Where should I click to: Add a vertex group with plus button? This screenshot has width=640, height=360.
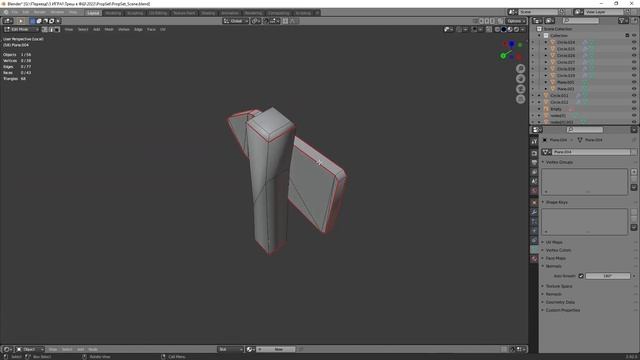click(634, 172)
